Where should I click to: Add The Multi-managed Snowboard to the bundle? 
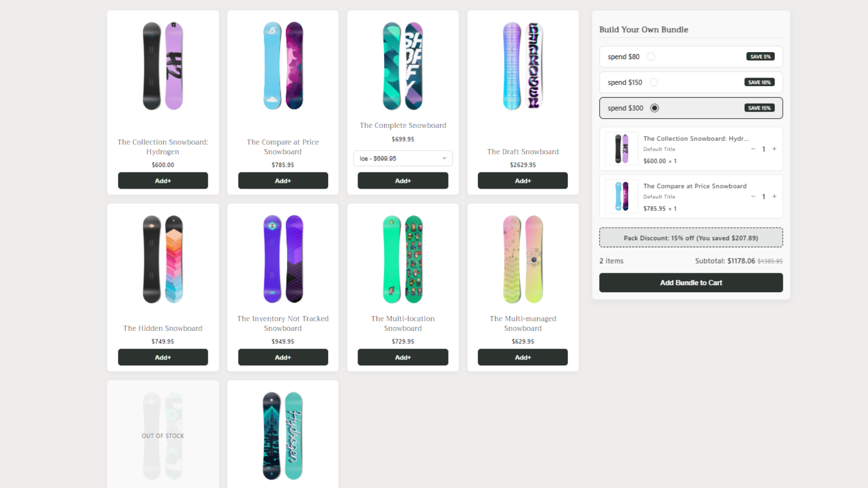click(522, 357)
